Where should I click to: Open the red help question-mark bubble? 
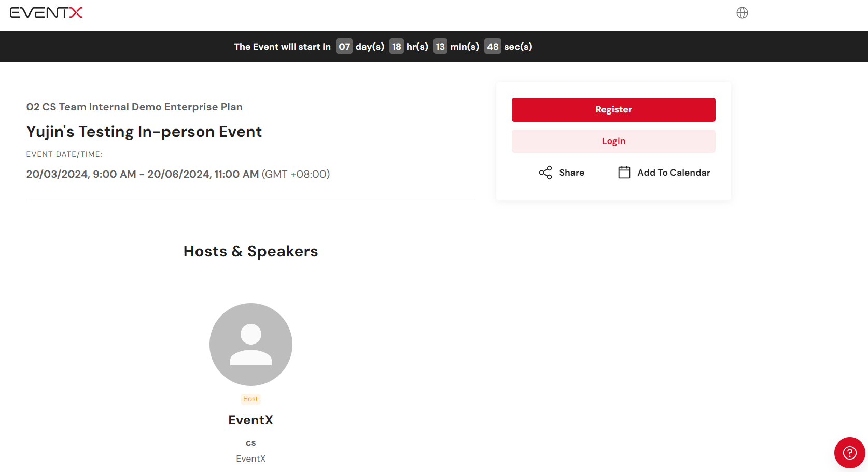pyautogui.click(x=849, y=453)
